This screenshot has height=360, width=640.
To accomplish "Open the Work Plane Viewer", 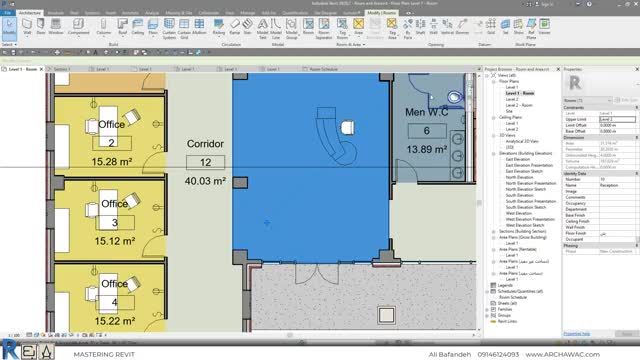I will click(x=544, y=27).
